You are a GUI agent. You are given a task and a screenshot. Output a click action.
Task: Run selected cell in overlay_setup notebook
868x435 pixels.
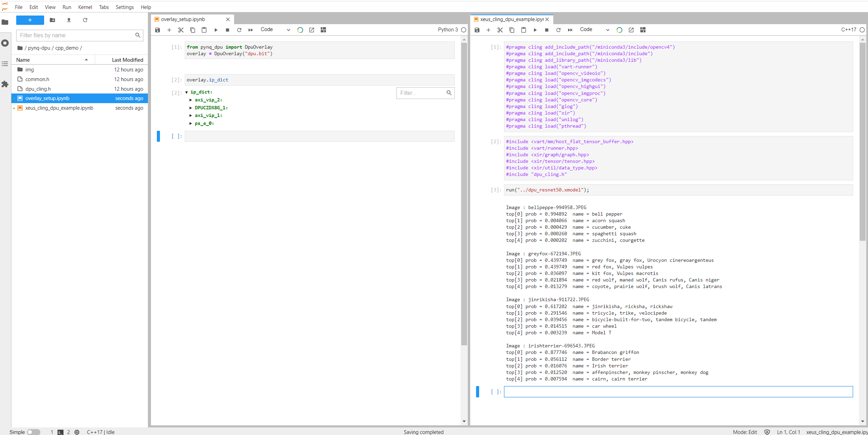click(x=216, y=30)
